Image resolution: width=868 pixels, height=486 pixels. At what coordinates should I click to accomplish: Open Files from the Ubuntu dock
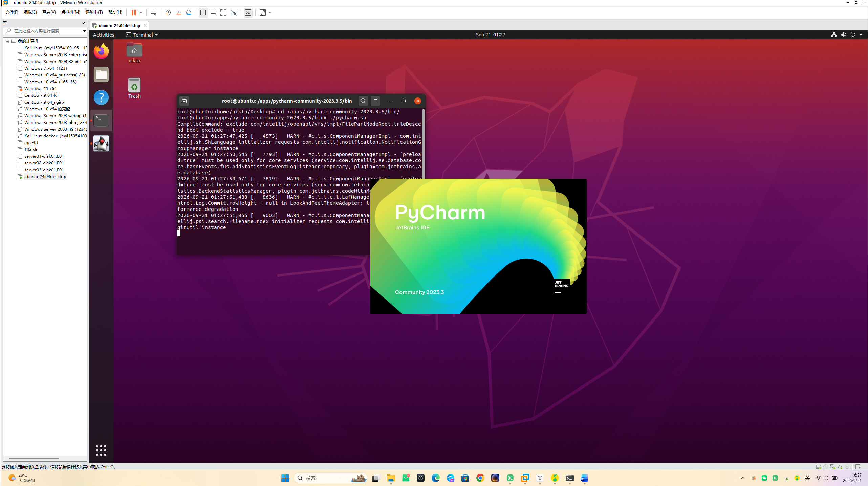[x=101, y=74]
